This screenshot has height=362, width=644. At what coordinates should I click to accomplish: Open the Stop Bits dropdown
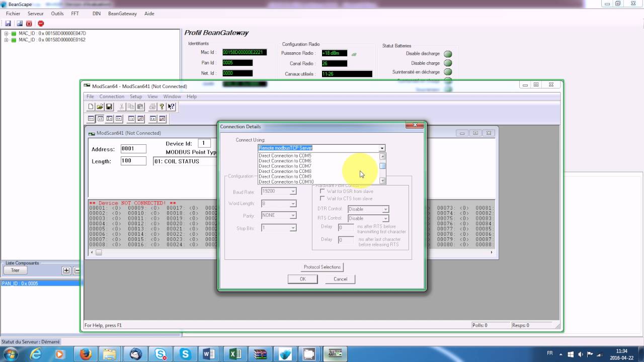(292, 228)
